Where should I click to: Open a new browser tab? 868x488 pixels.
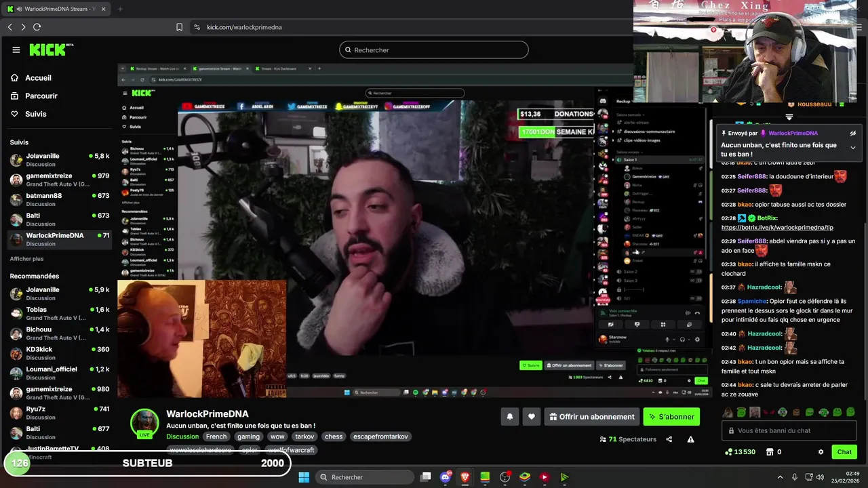[120, 9]
